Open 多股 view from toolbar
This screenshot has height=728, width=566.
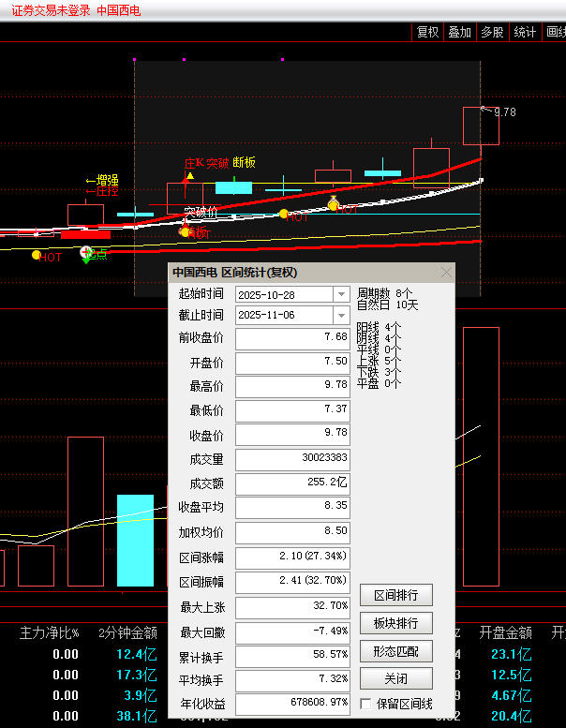pyautogui.click(x=492, y=32)
